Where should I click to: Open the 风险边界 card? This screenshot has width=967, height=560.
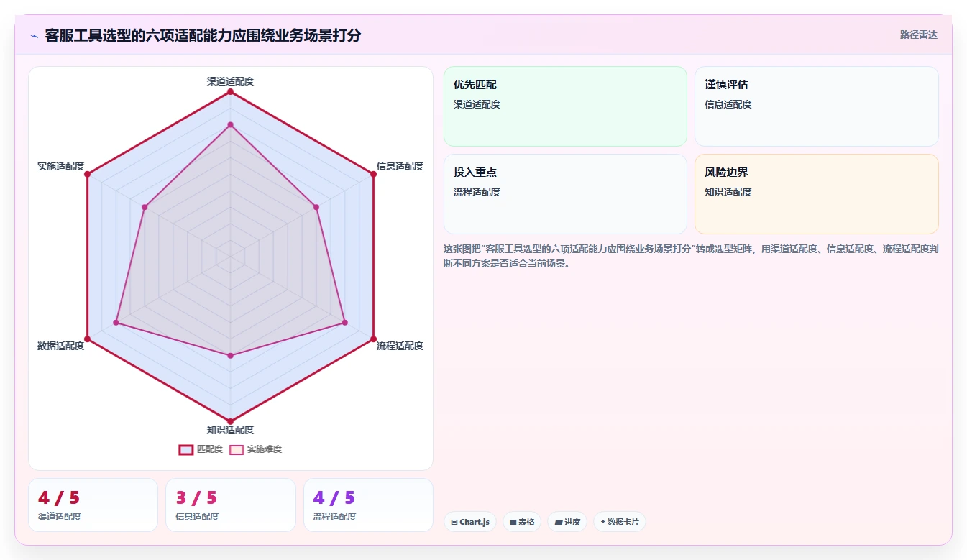pyautogui.click(x=817, y=194)
